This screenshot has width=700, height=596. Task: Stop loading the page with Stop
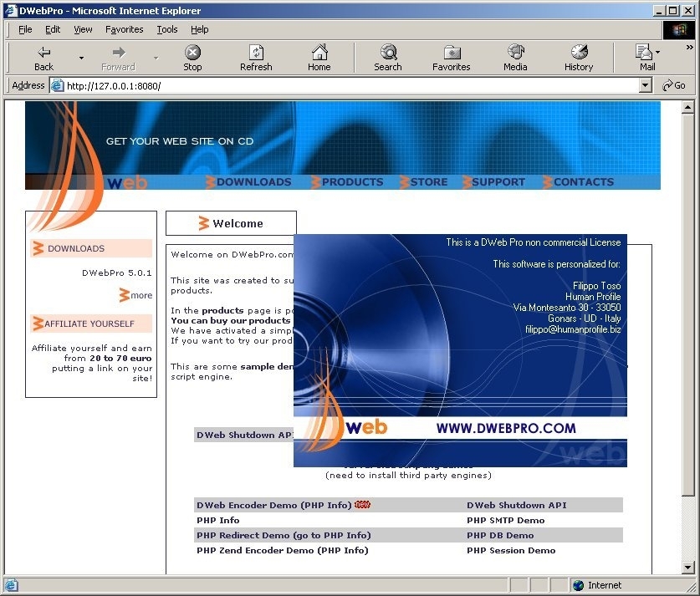click(192, 58)
